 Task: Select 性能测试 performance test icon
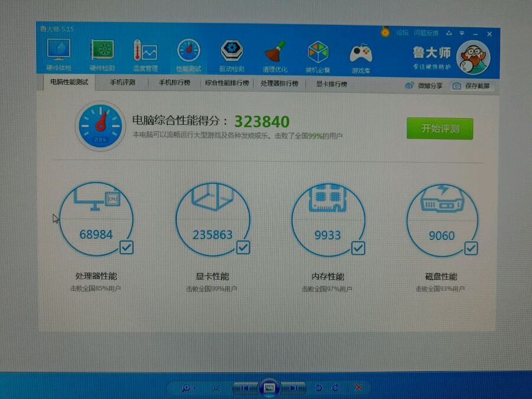pos(189,56)
